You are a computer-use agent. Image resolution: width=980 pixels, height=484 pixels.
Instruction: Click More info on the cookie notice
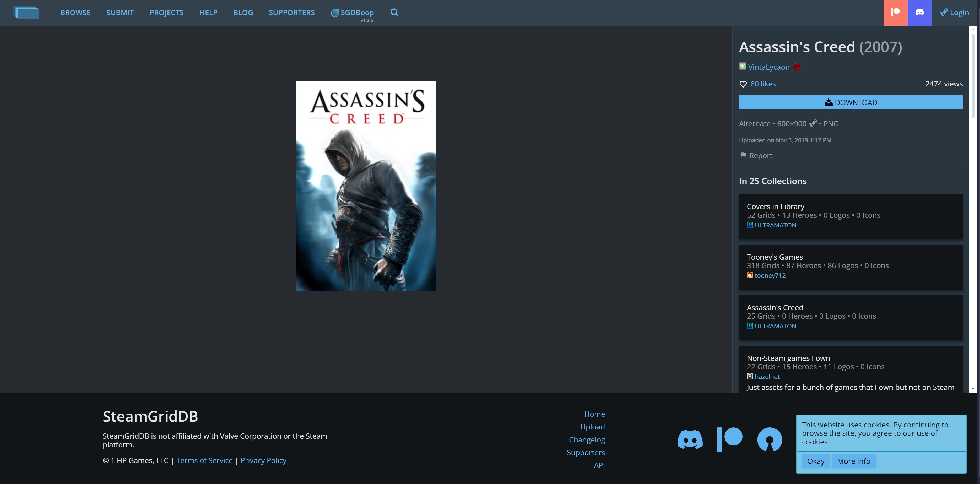tap(853, 461)
